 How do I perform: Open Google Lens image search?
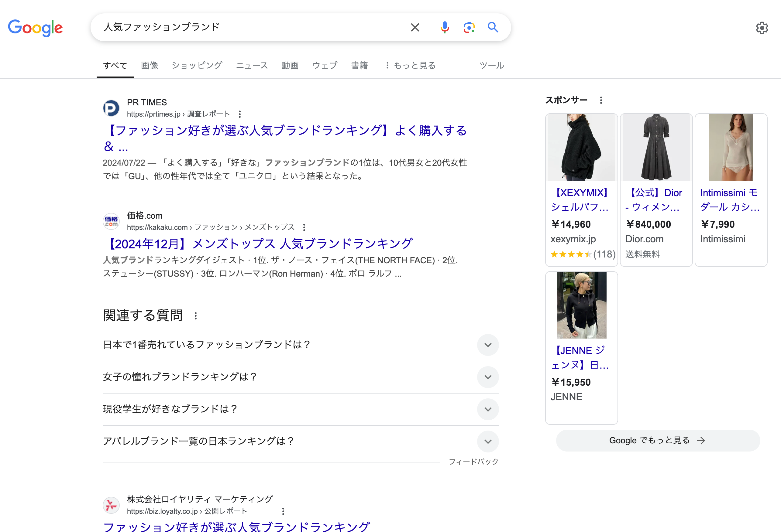tap(469, 27)
